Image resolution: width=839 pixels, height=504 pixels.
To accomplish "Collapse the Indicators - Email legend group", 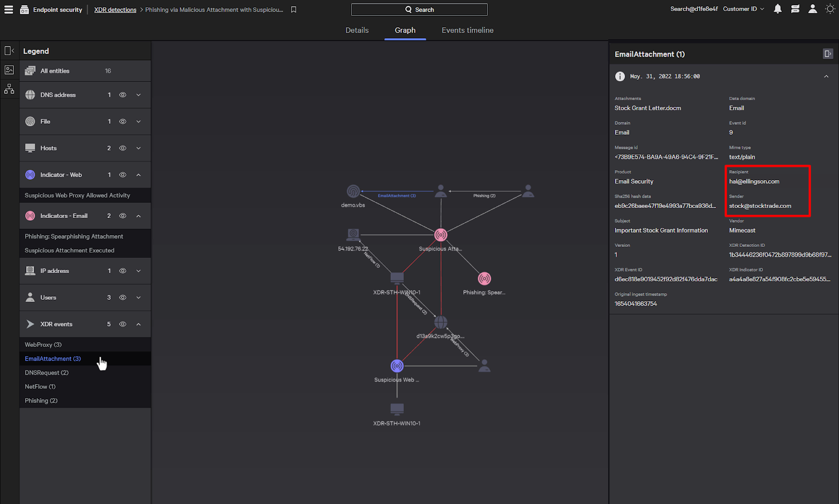I will point(138,216).
